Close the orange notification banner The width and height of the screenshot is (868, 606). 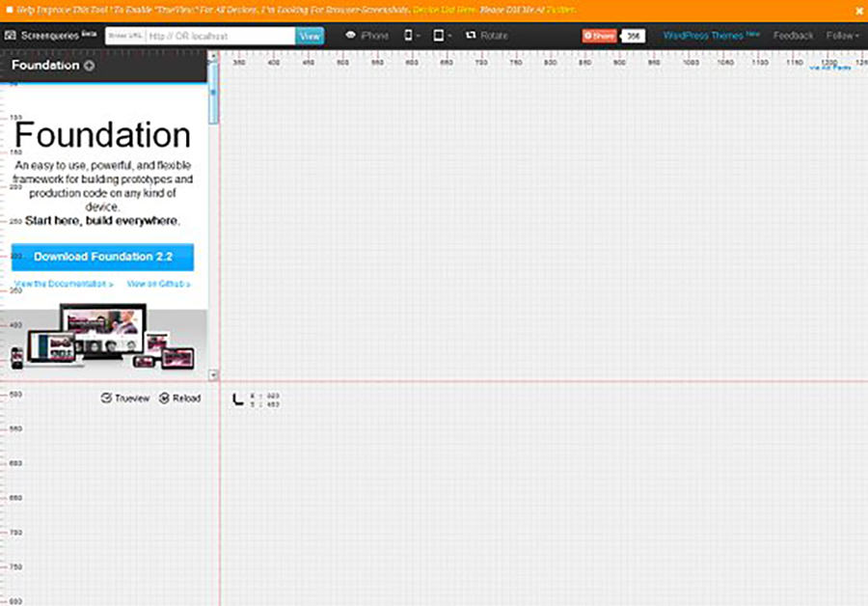click(x=859, y=11)
